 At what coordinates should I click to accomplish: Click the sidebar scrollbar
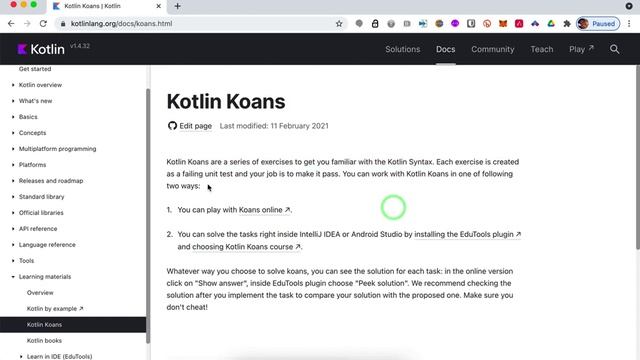click(148, 216)
